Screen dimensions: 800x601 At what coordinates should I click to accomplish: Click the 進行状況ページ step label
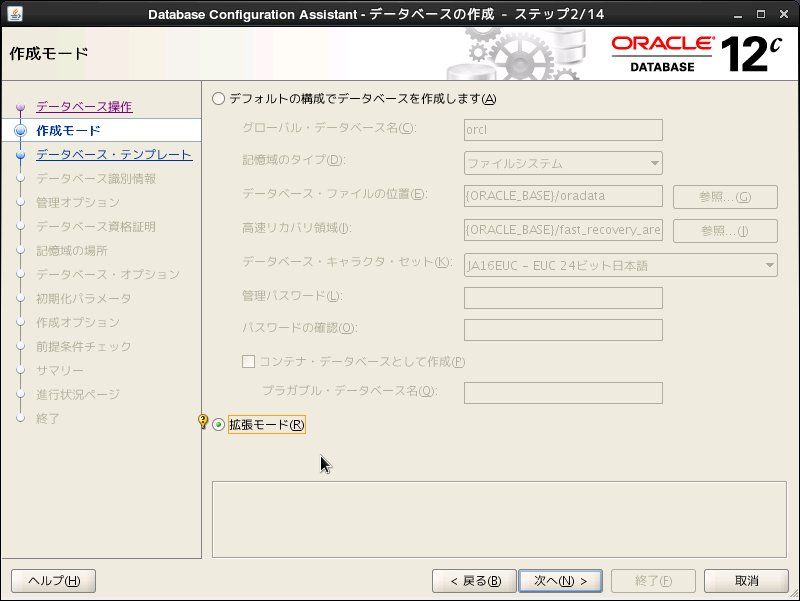coord(78,394)
